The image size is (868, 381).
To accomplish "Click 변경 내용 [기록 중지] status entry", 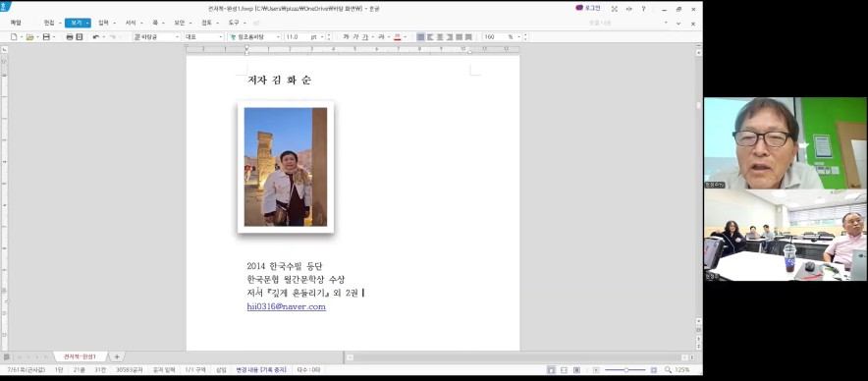I will (261, 369).
